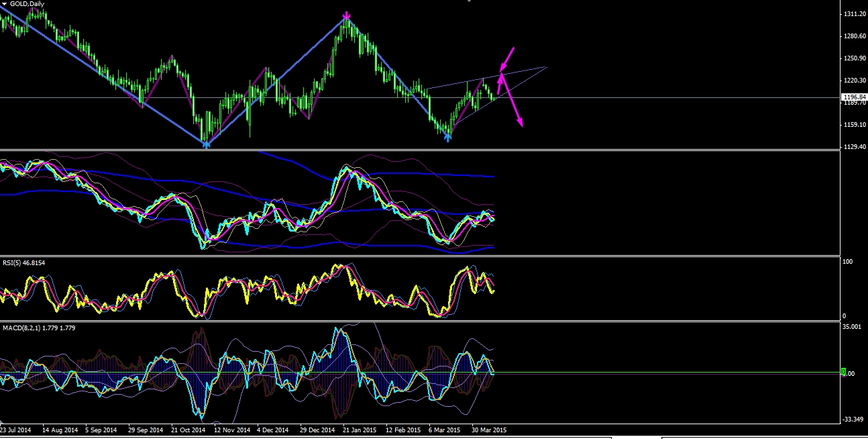Click the RSI scale value 100
Viewport: 868px width, 439px height.
[x=848, y=262]
